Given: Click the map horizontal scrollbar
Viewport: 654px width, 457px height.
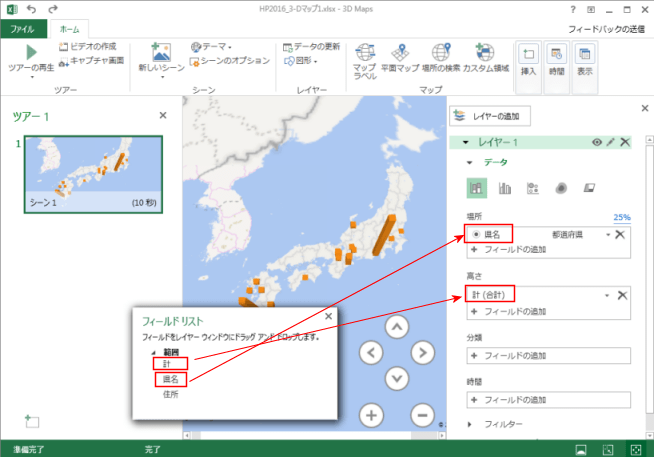Looking at the screenshot, I should [314, 435].
